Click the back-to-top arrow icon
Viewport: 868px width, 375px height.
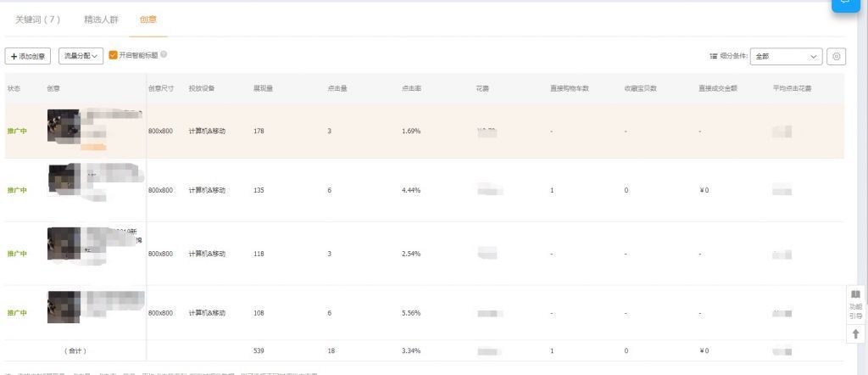(855, 333)
